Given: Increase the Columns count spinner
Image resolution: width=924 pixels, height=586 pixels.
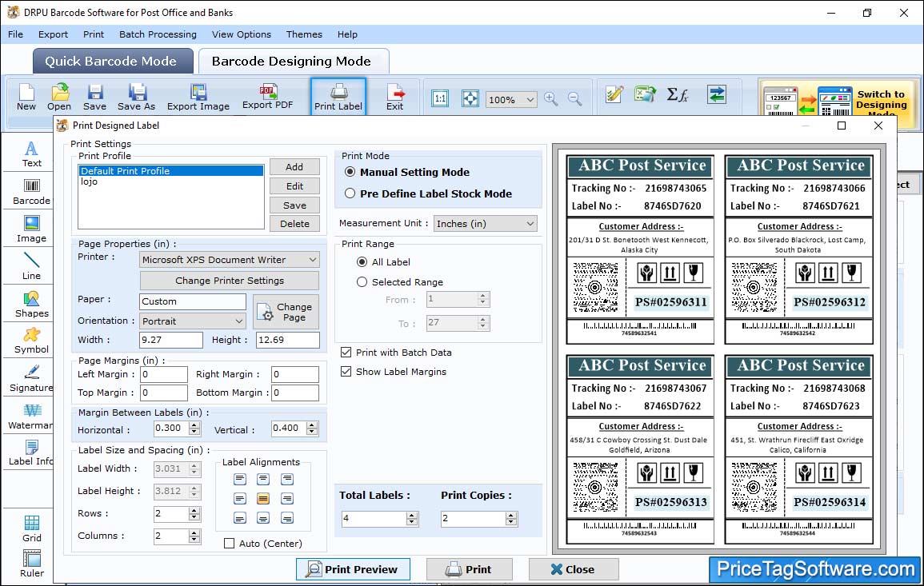Looking at the screenshot, I should (194, 533).
